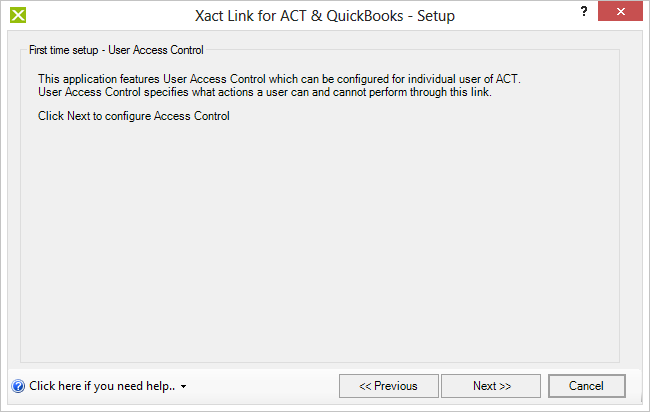Click the question mark help button in title bar
The height and width of the screenshot is (412, 650).
[x=584, y=11]
